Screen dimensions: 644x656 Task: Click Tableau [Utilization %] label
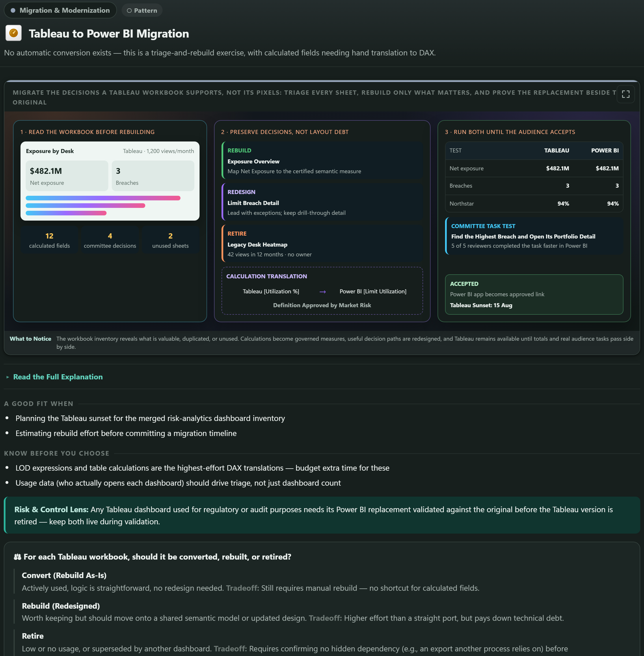[x=271, y=292]
